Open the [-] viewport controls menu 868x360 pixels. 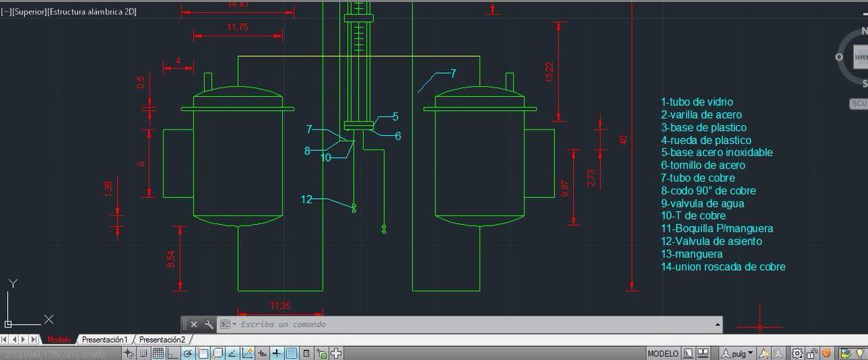pyautogui.click(x=6, y=12)
